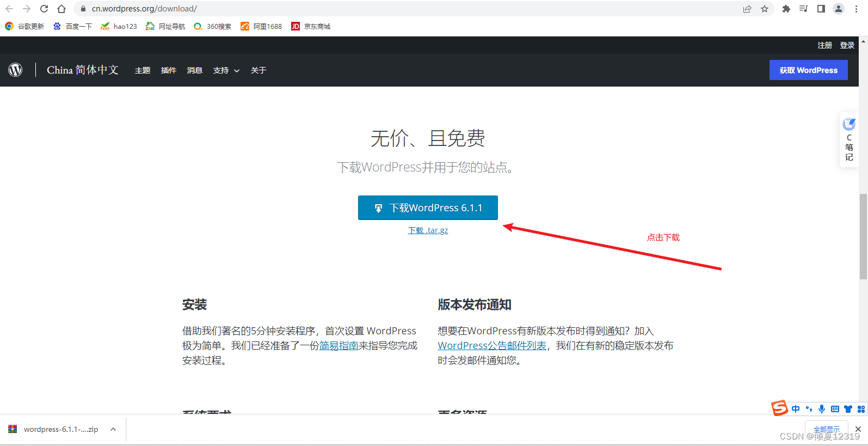
Task: Open Sogou toolbox grid icon
Action: (x=861, y=409)
